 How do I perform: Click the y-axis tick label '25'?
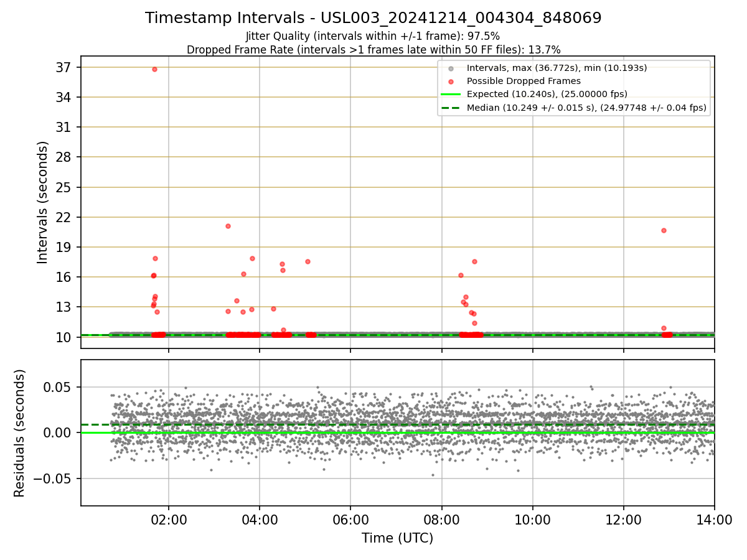coord(65,187)
